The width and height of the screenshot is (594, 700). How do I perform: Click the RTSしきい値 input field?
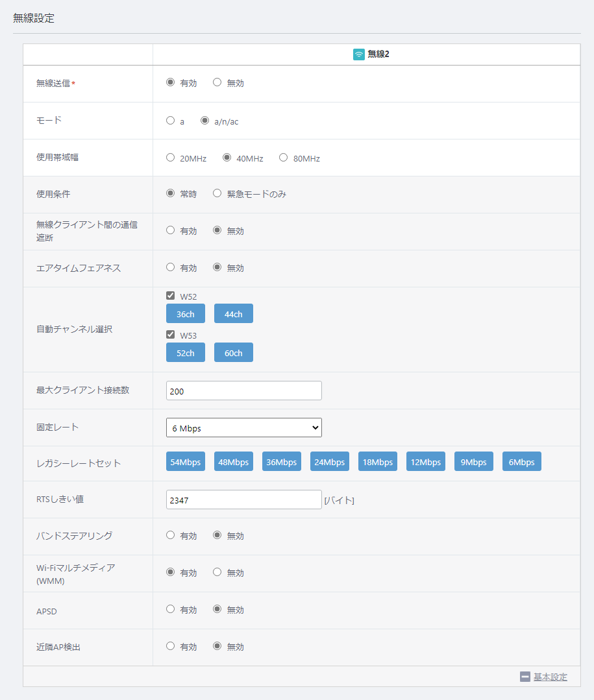tap(244, 500)
